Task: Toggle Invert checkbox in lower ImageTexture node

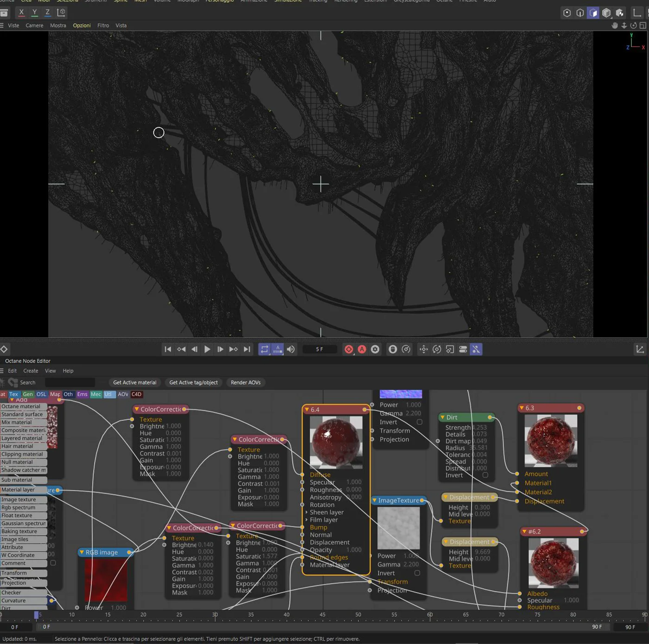Action: point(417,573)
